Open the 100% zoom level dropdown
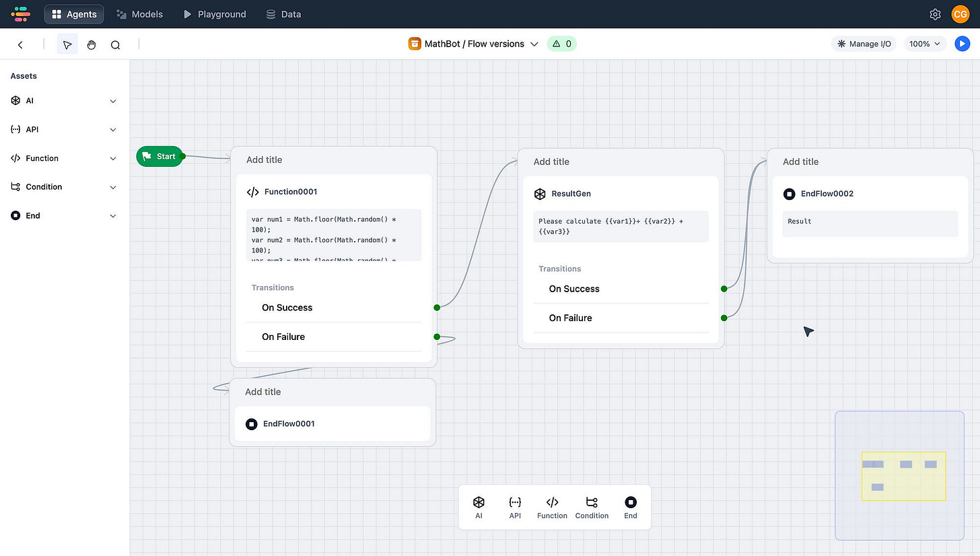Screen dimensions: 980x556 pyautogui.click(x=925, y=44)
